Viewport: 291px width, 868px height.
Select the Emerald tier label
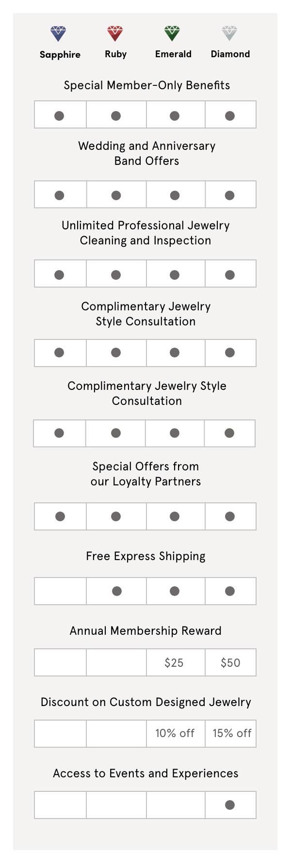click(173, 54)
